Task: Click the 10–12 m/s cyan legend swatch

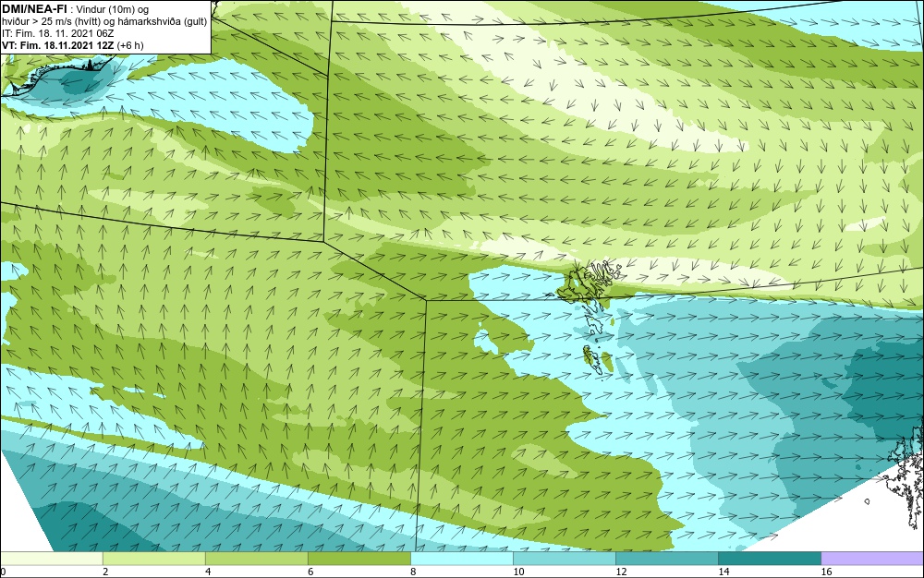Action: coord(564,559)
